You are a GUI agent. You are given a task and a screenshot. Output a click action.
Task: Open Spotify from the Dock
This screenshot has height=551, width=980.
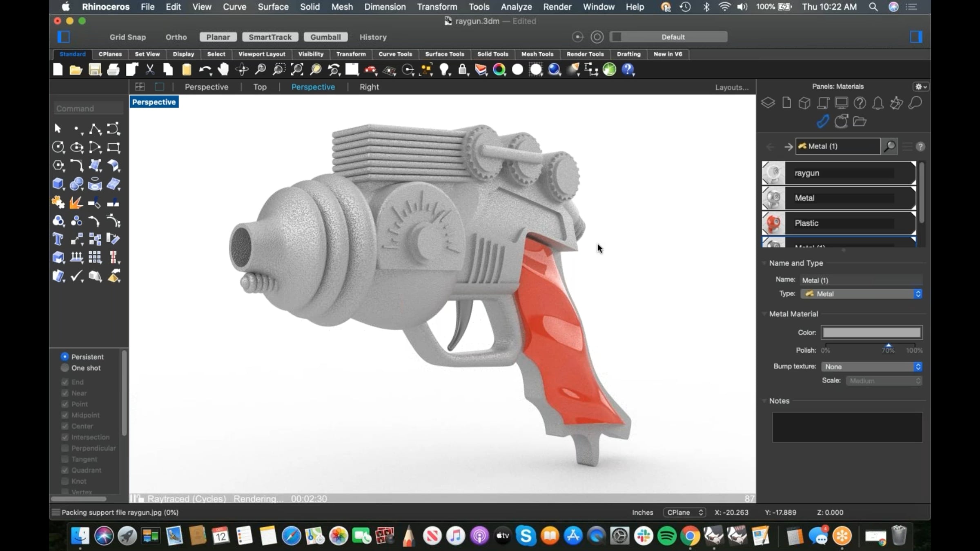(x=667, y=536)
